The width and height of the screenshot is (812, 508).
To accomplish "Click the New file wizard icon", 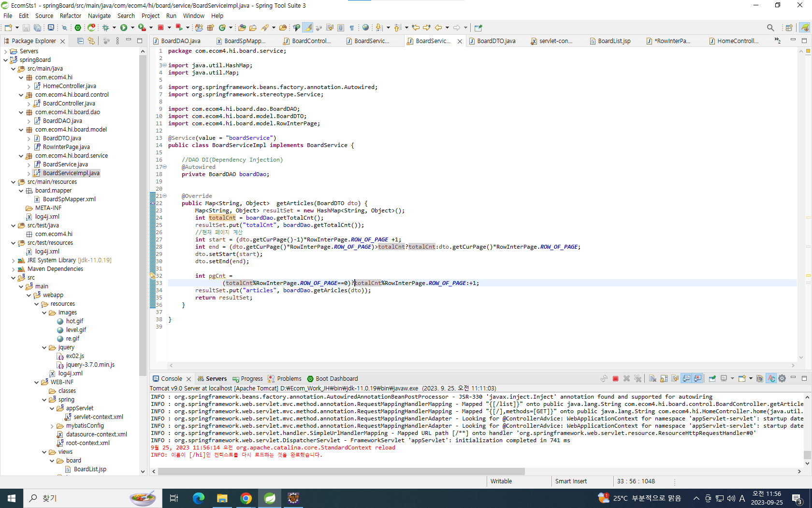I will 8,28.
